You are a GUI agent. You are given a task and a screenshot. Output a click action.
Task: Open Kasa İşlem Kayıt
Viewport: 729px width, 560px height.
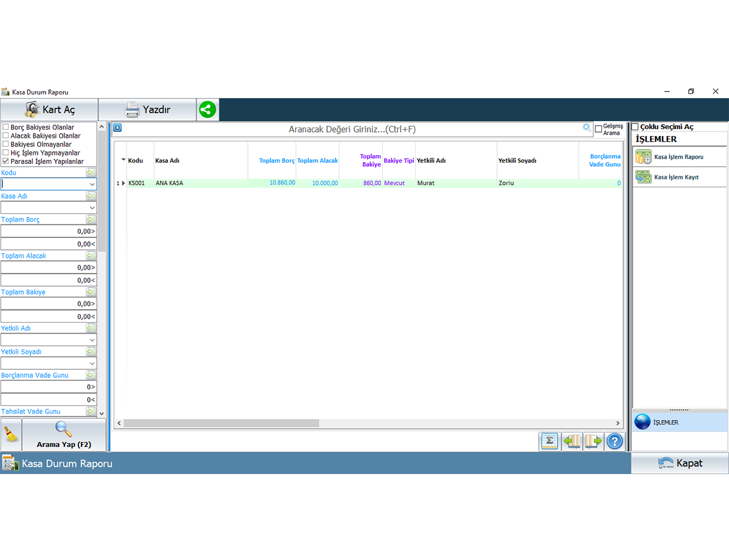(679, 177)
